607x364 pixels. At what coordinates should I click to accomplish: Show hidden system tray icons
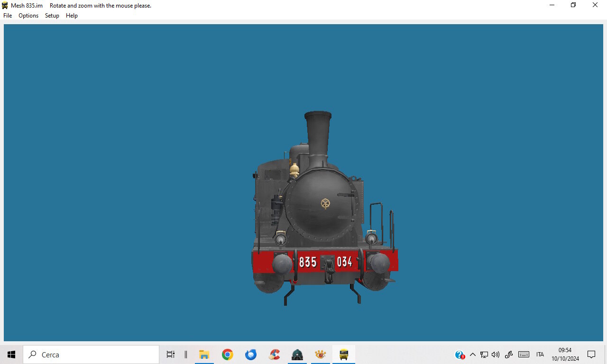click(472, 355)
